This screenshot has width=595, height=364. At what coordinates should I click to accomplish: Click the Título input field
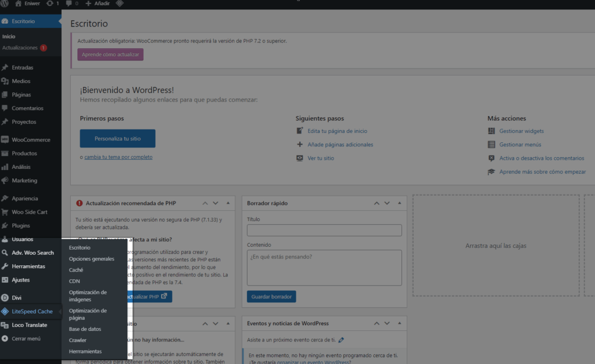[324, 230]
